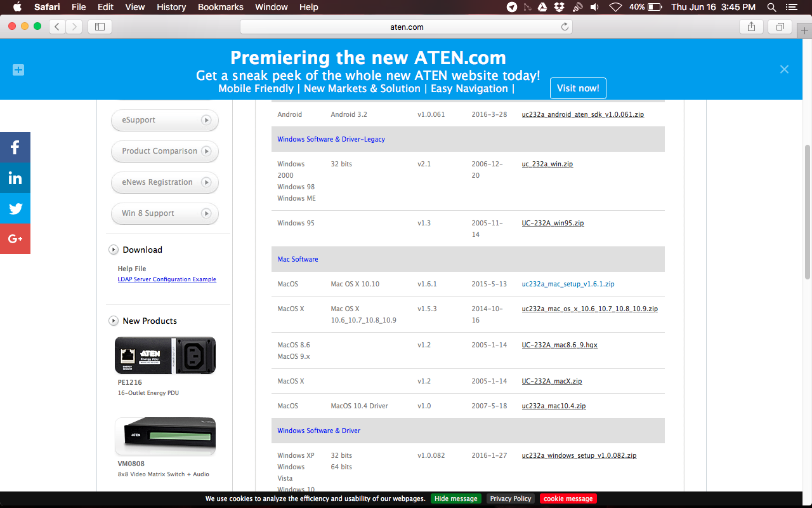Close the Premiering ATEN.com banner

point(784,69)
